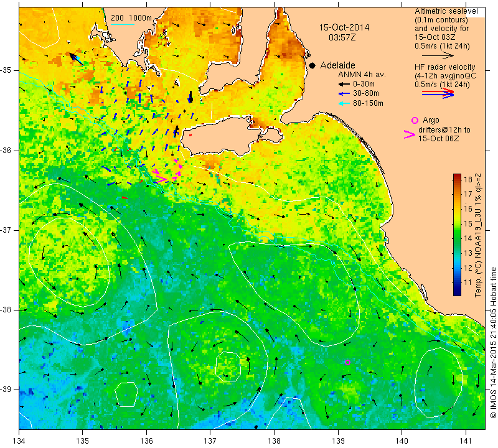Click the 138 longitude axis label

(x=274, y=441)
